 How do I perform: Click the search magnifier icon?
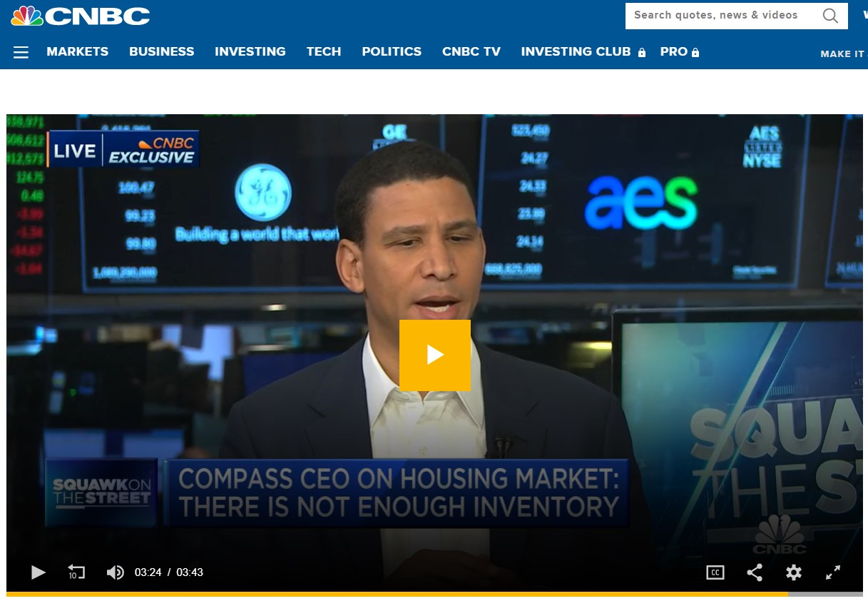click(830, 16)
